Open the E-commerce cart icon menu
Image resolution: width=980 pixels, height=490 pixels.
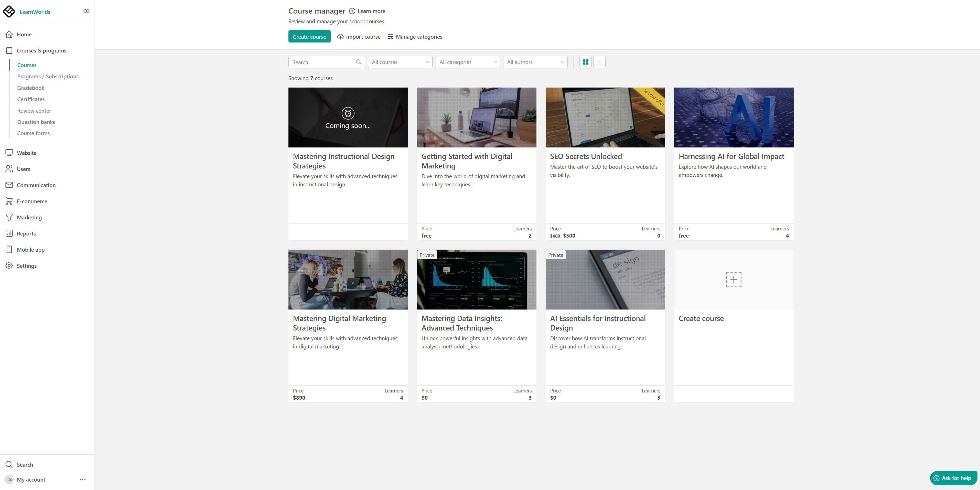[9, 201]
